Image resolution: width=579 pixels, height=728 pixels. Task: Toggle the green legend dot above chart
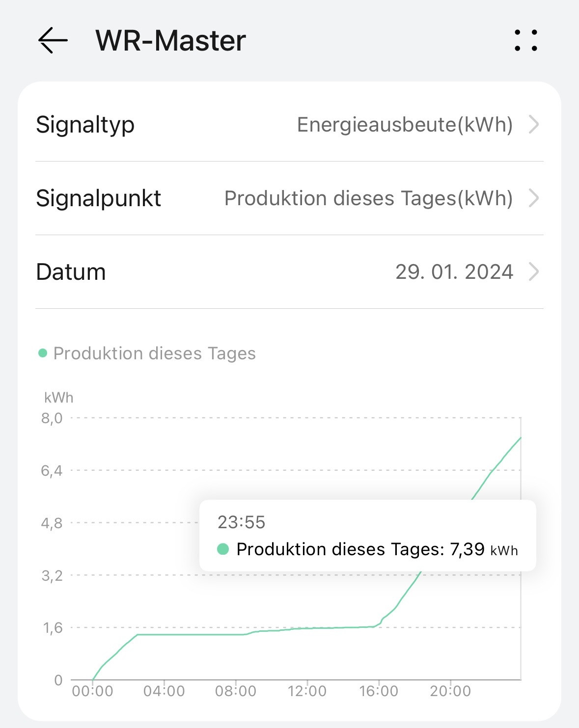coord(43,353)
